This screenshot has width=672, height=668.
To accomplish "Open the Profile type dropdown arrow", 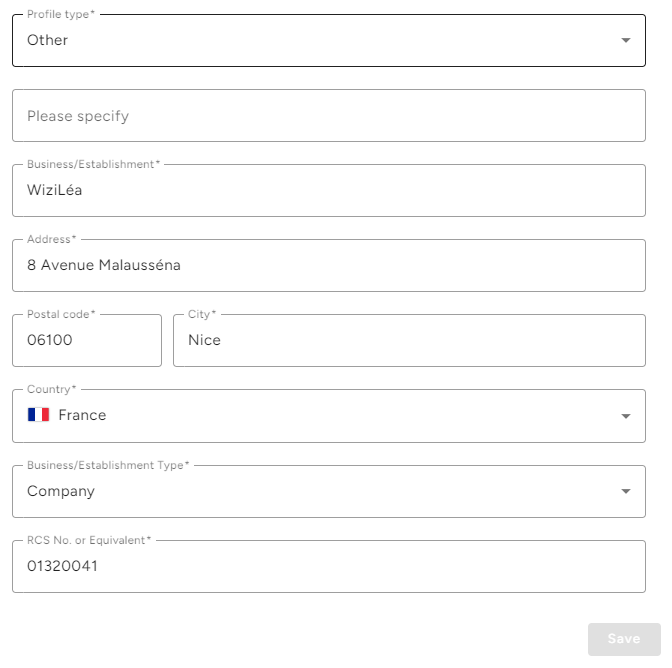I will click(626, 41).
